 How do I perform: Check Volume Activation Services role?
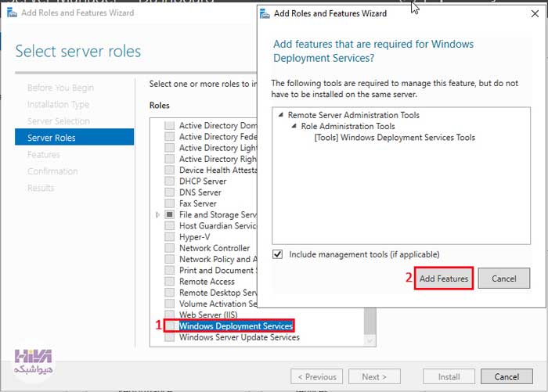click(170, 304)
